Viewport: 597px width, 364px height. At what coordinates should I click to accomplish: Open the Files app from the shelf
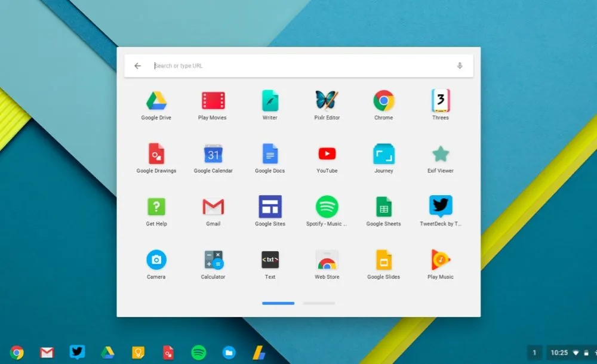(x=229, y=353)
